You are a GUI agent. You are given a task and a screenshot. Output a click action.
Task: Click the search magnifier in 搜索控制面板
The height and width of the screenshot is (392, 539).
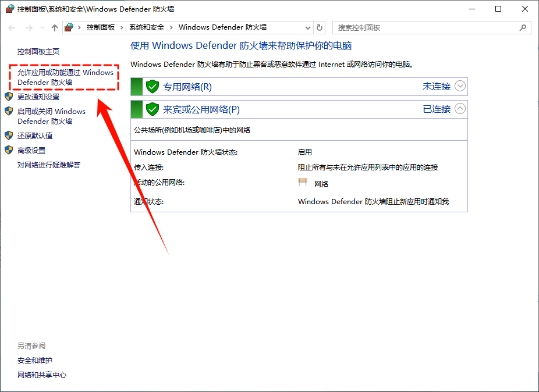524,27
